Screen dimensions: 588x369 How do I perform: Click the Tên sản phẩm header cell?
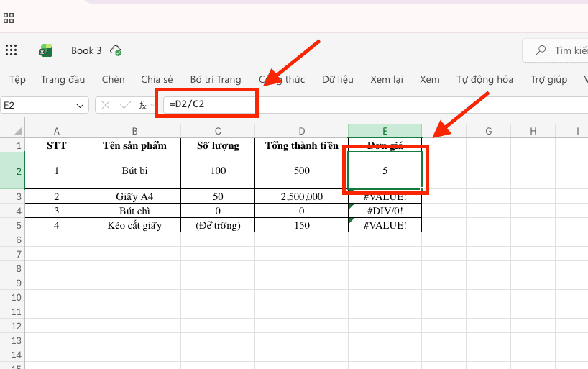pyautogui.click(x=134, y=145)
